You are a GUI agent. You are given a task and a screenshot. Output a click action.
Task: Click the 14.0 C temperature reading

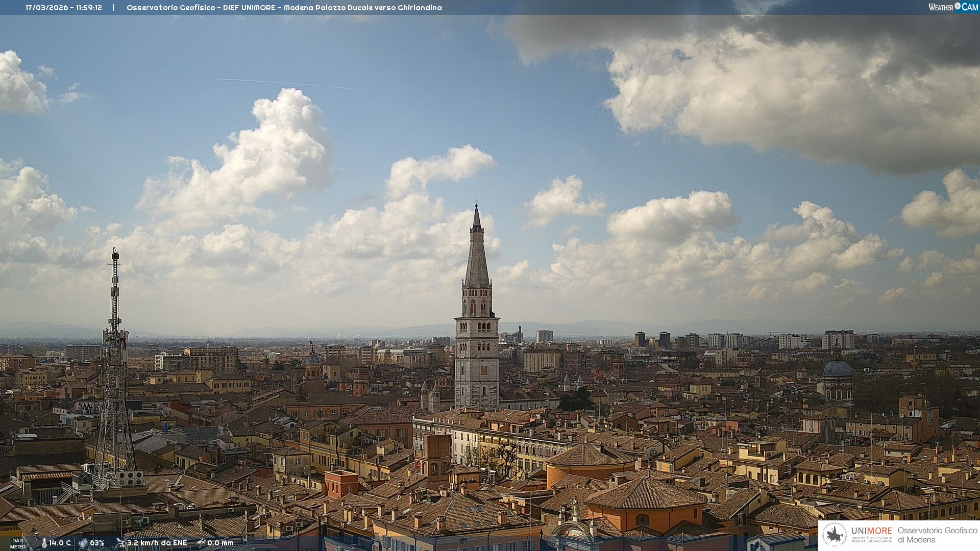click(x=60, y=543)
